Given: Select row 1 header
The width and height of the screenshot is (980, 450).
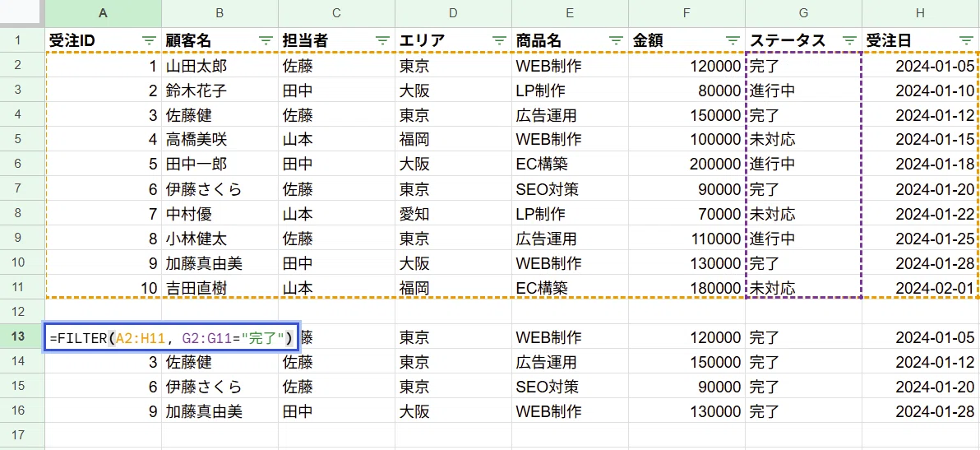Looking at the screenshot, I should pyautogui.click(x=22, y=40).
